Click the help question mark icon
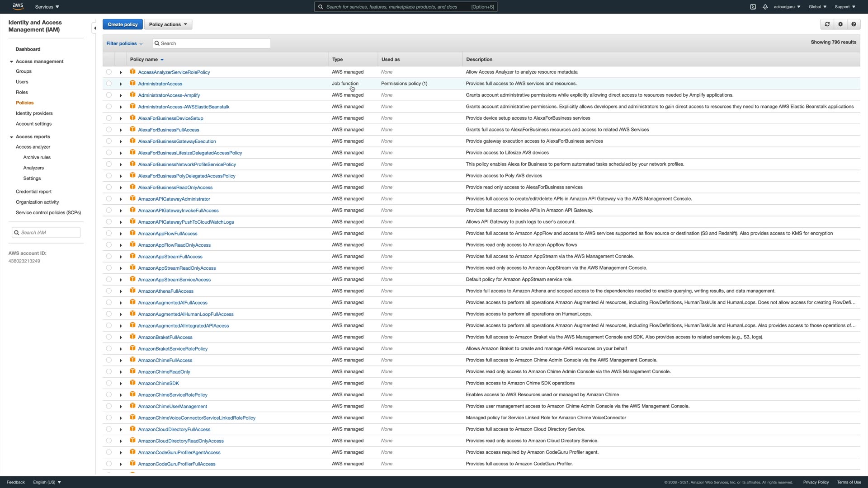This screenshot has width=868, height=488. (x=854, y=24)
